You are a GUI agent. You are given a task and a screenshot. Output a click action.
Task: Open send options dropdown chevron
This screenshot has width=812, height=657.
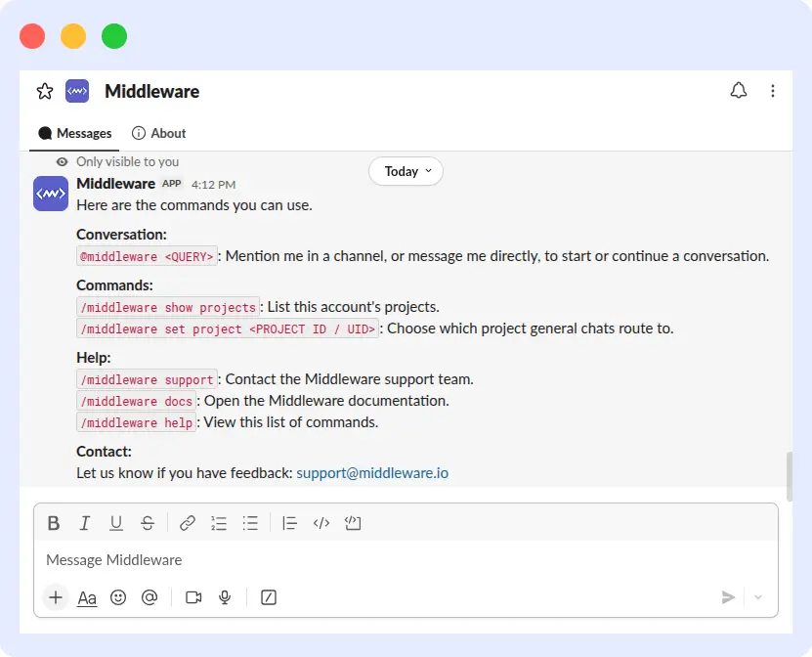[758, 597]
